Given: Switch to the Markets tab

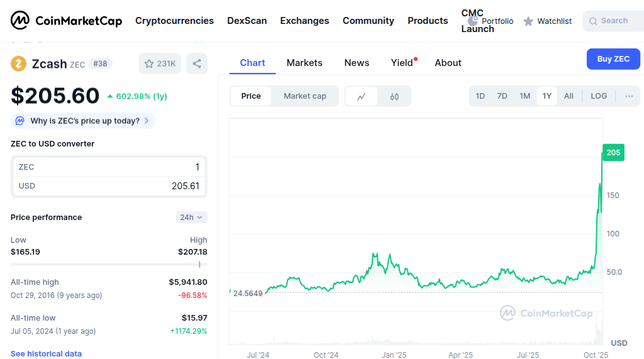Looking at the screenshot, I should pos(304,63).
